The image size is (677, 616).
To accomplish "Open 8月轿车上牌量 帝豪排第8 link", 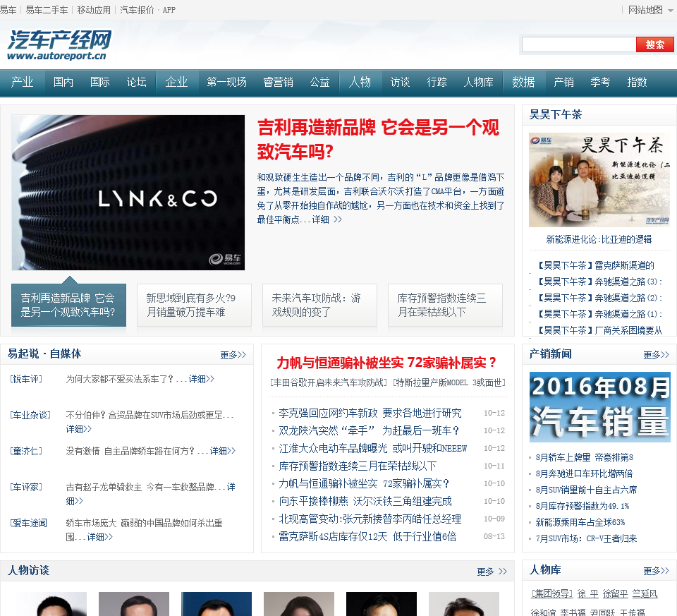I will (585, 457).
